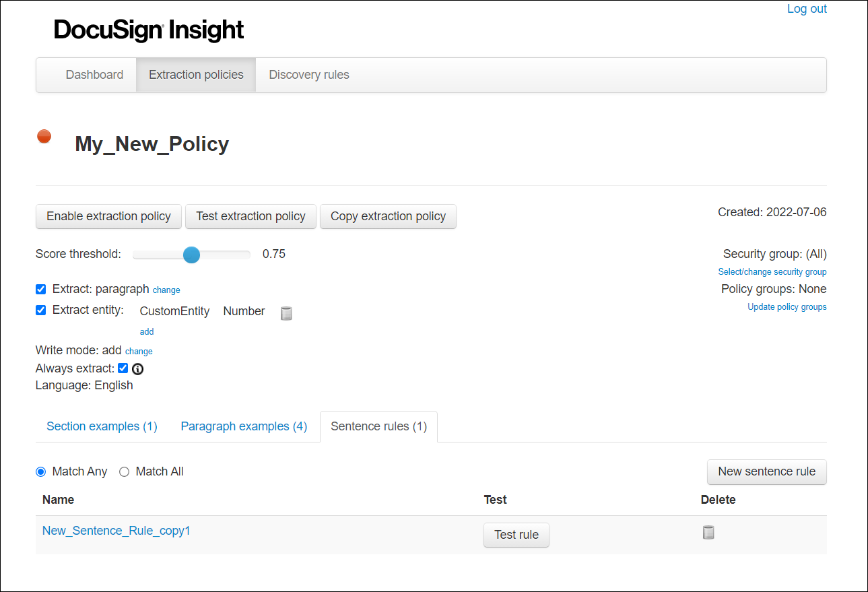
Task: Switch to Discovery rules tab
Action: 309,75
